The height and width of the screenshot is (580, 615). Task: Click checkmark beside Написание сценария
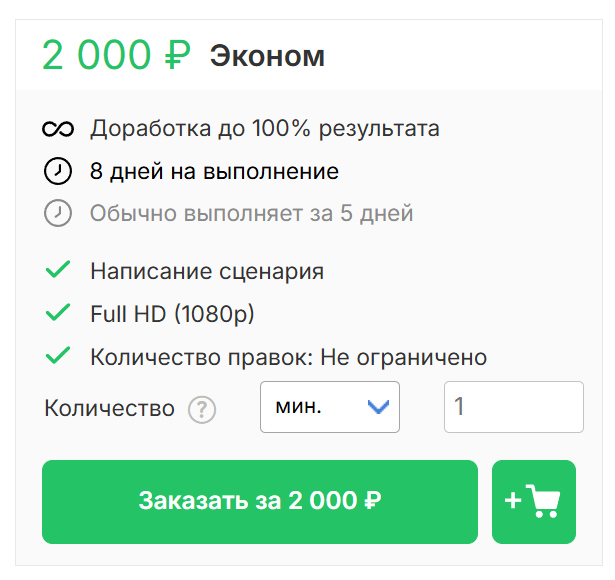click(x=58, y=271)
